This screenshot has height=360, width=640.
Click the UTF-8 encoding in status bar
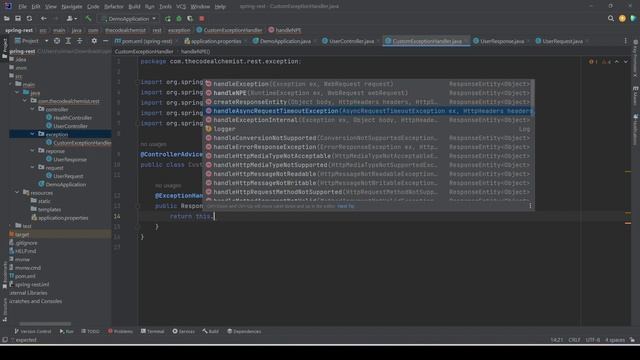tap(593, 340)
